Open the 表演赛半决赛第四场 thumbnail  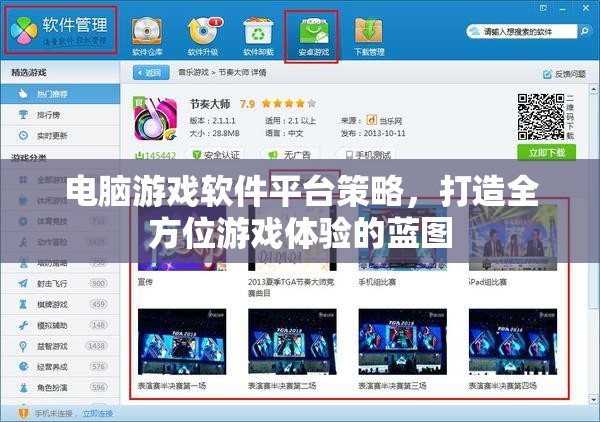point(513,342)
